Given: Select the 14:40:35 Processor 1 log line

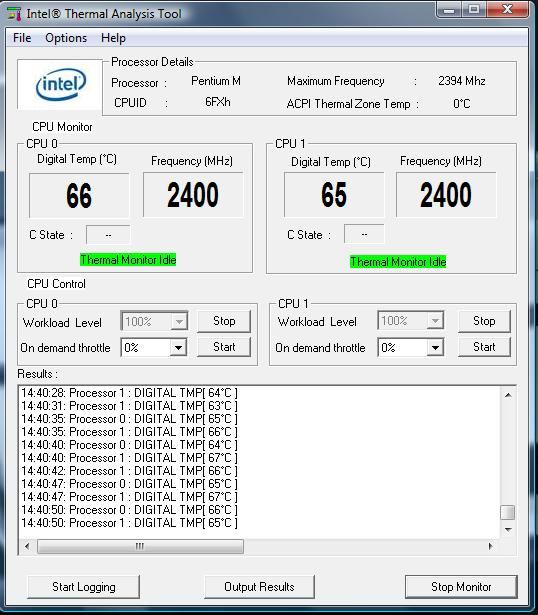Looking at the screenshot, I should [129, 431].
